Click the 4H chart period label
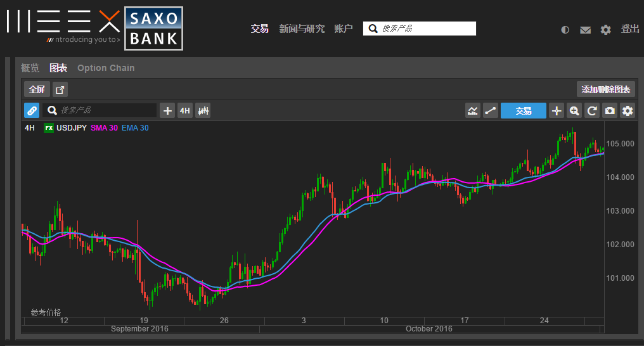 point(30,127)
